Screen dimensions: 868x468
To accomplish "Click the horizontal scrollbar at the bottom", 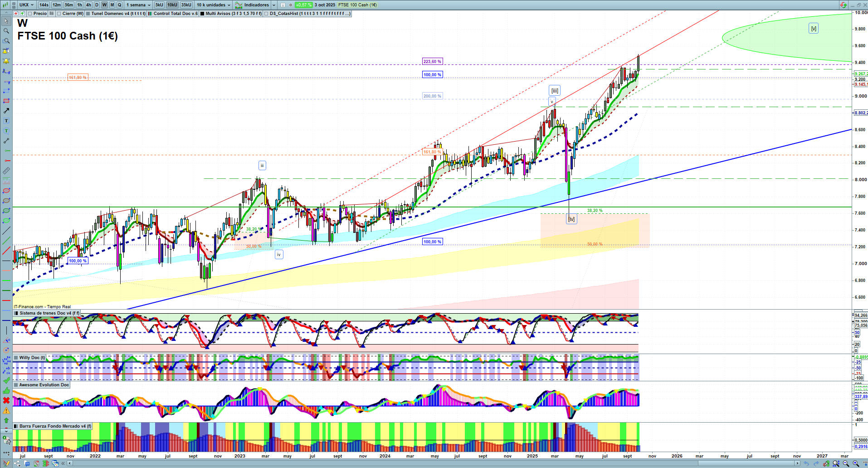I will [433, 463].
